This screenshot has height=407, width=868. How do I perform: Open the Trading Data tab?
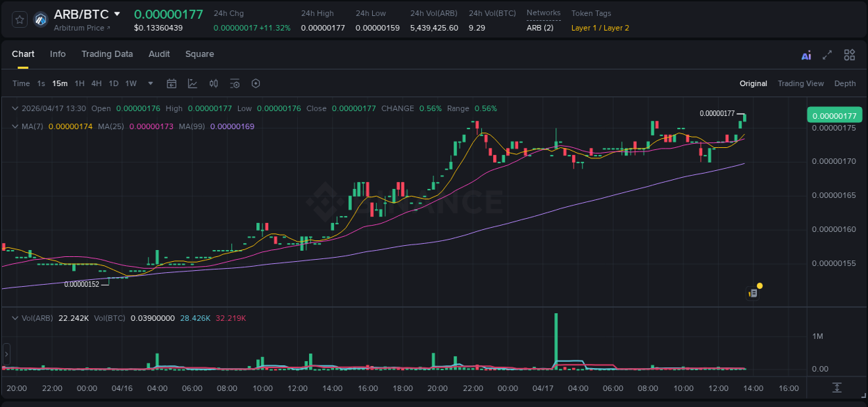coord(107,54)
